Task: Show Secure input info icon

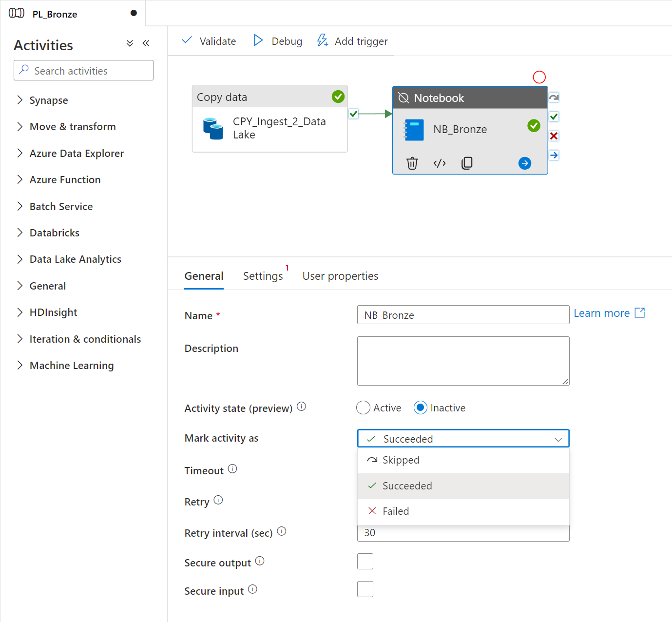Action: click(x=252, y=589)
